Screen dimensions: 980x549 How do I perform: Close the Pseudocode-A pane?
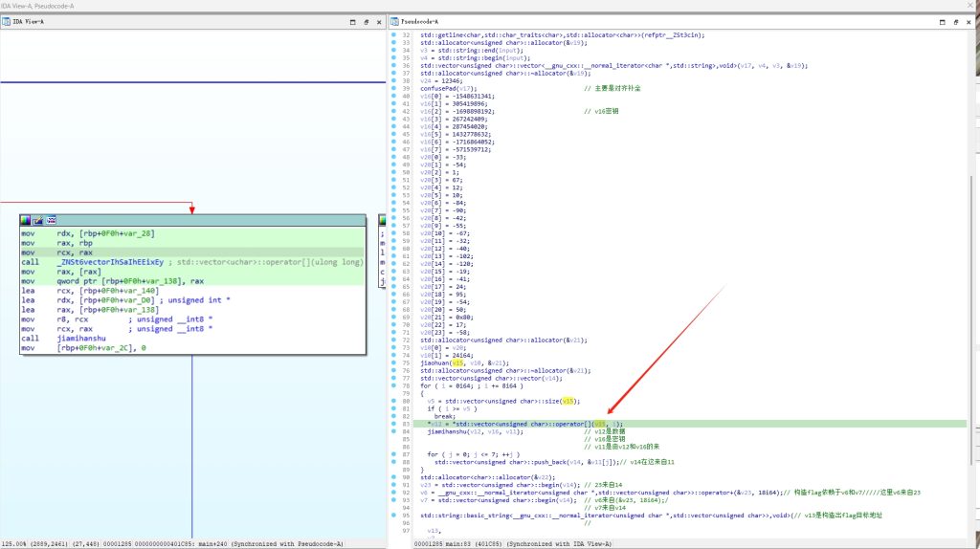coord(969,22)
